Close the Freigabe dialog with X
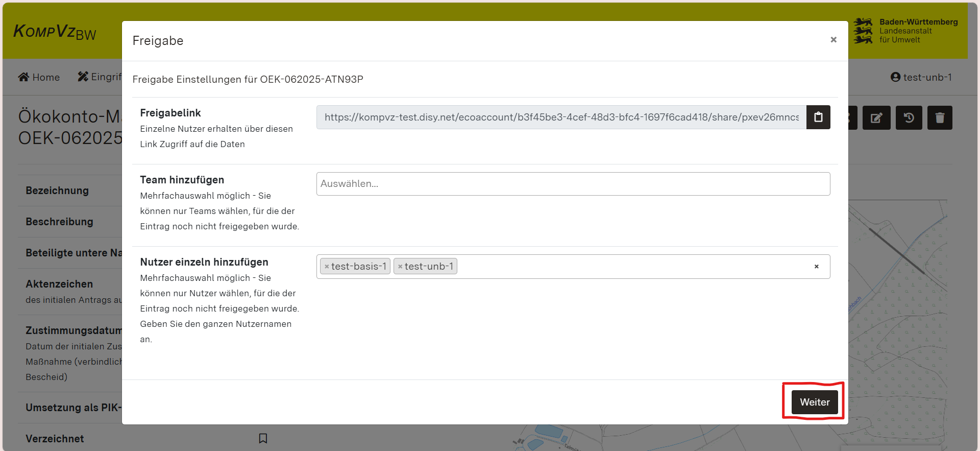The height and width of the screenshot is (451, 980). pyautogui.click(x=833, y=40)
